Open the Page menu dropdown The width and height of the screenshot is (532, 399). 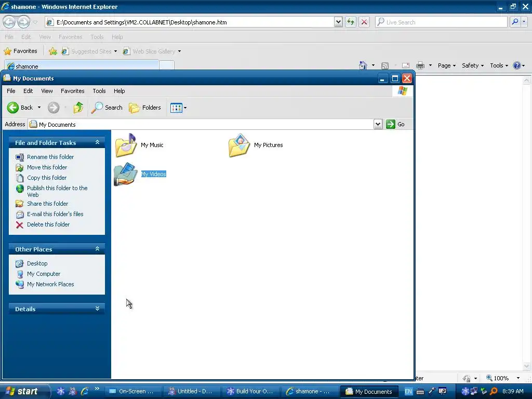[x=446, y=65]
